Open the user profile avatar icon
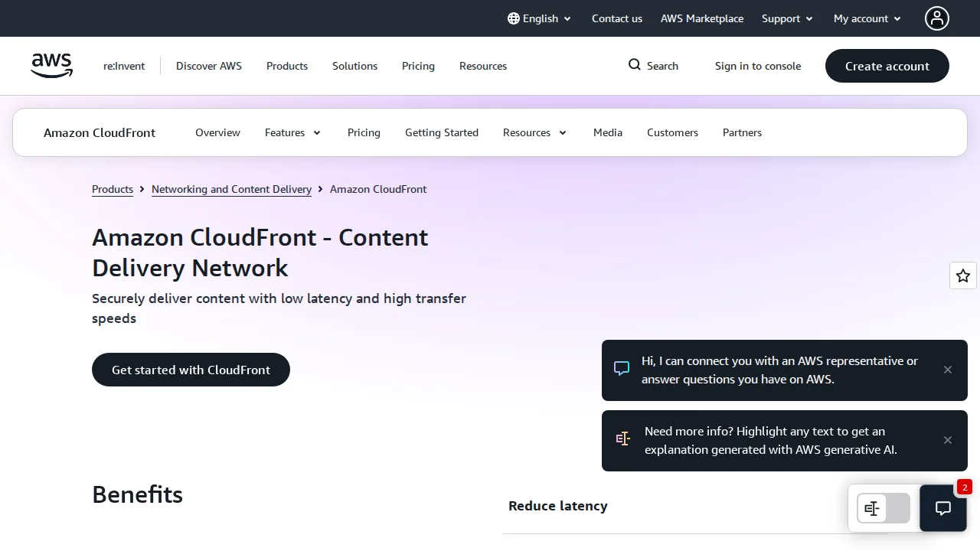This screenshot has height=551, width=980. pos(937,18)
